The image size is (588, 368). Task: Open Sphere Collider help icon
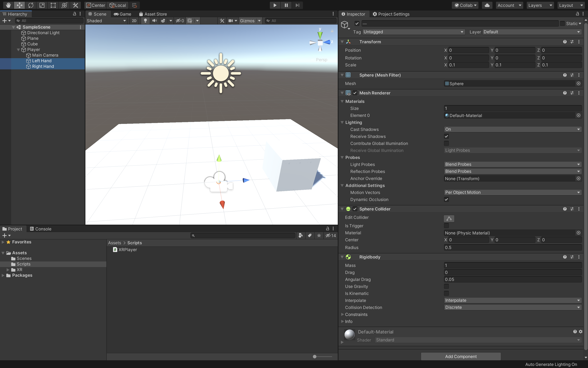565,209
